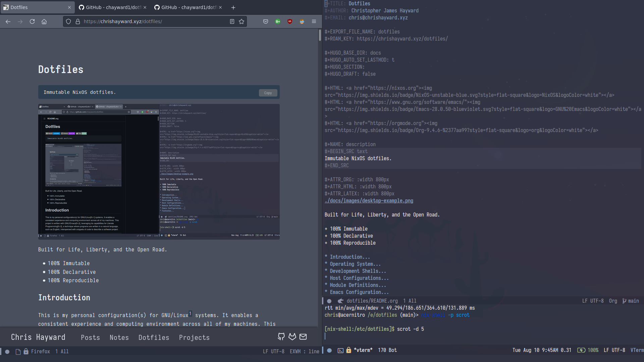Open the Notes menu item on website
The width and height of the screenshot is (644, 362).
[x=119, y=337]
